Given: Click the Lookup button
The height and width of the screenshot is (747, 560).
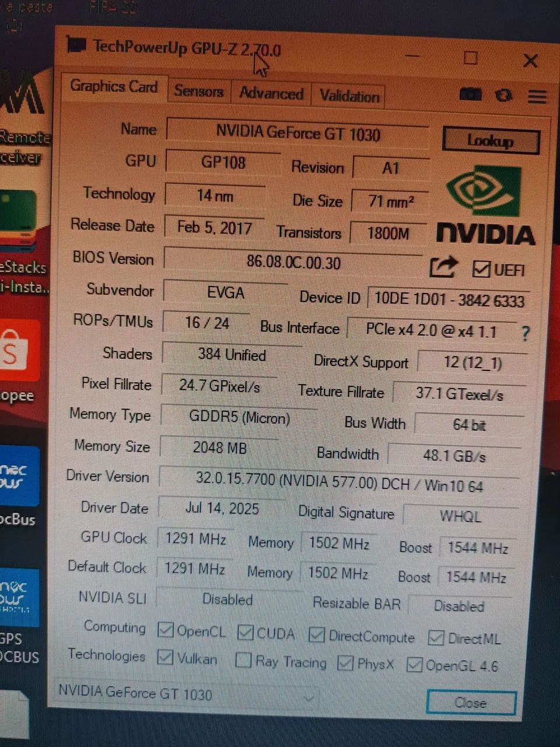Looking at the screenshot, I should click(x=490, y=140).
